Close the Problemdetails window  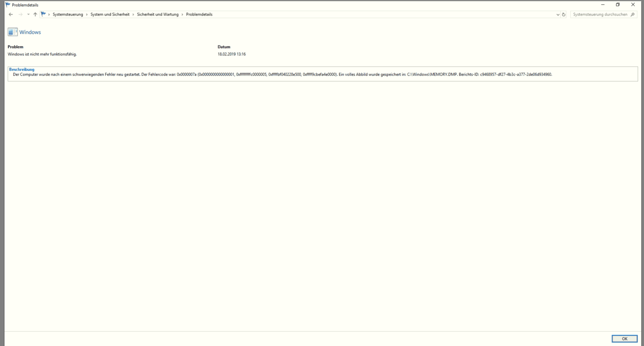pyautogui.click(x=633, y=4)
